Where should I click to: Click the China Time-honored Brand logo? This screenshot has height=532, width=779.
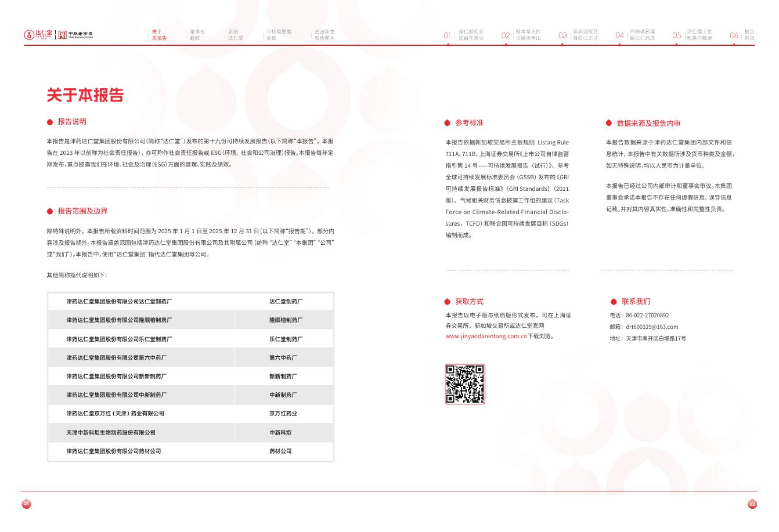75,35
